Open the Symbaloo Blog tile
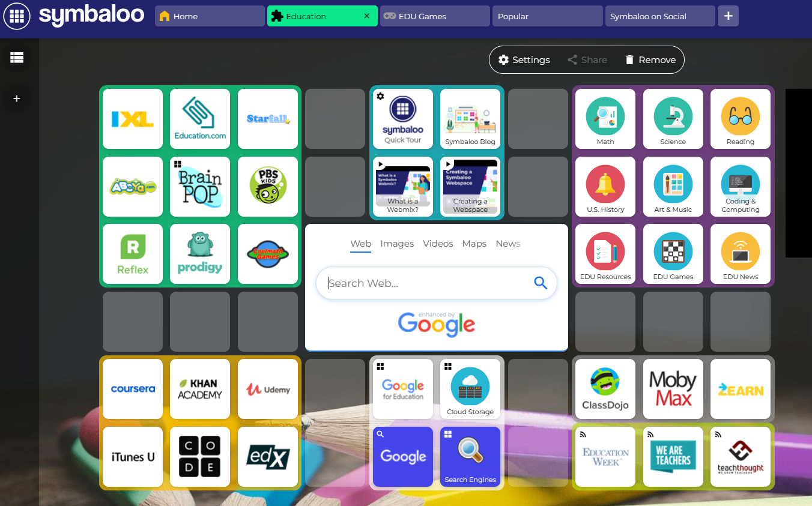The width and height of the screenshot is (812, 506). point(470,119)
